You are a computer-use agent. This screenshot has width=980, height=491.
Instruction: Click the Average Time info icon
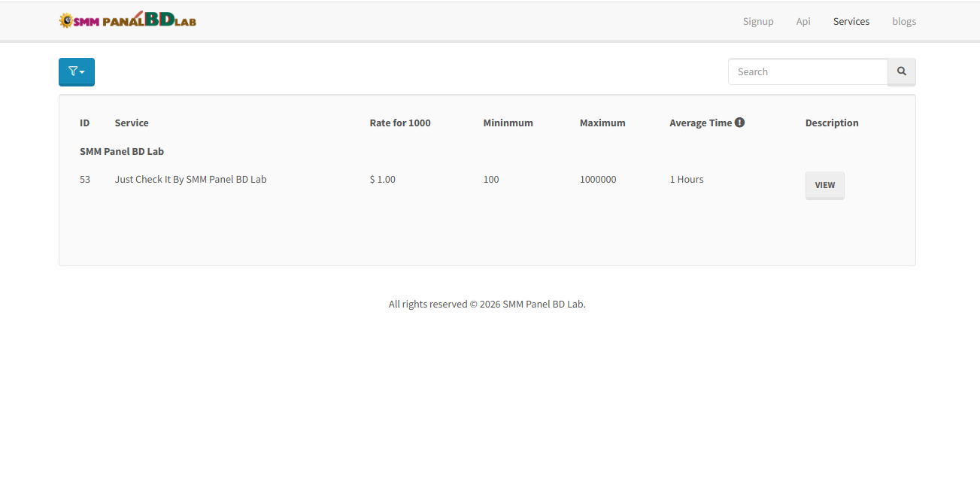pos(739,123)
